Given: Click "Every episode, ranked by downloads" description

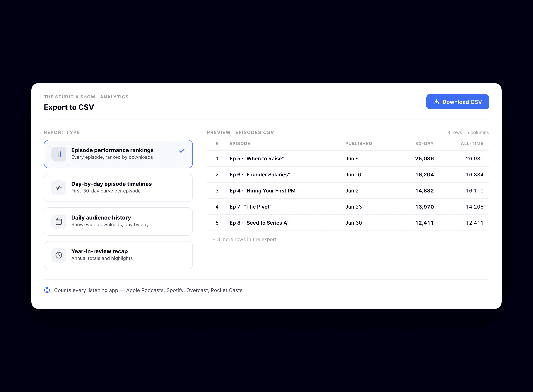Looking at the screenshot, I should [112, 157].
